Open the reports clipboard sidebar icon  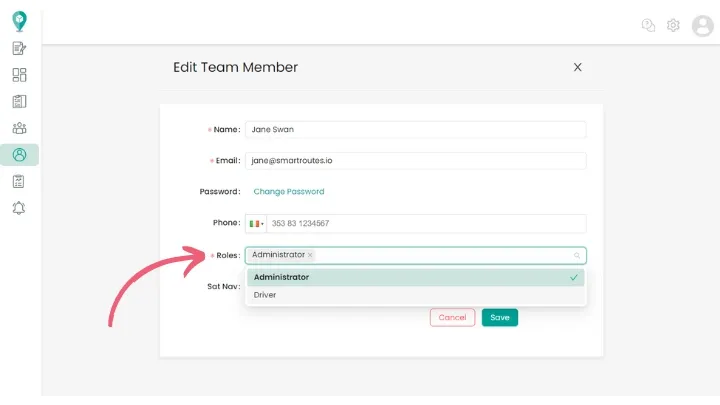(x=19, y=181)
